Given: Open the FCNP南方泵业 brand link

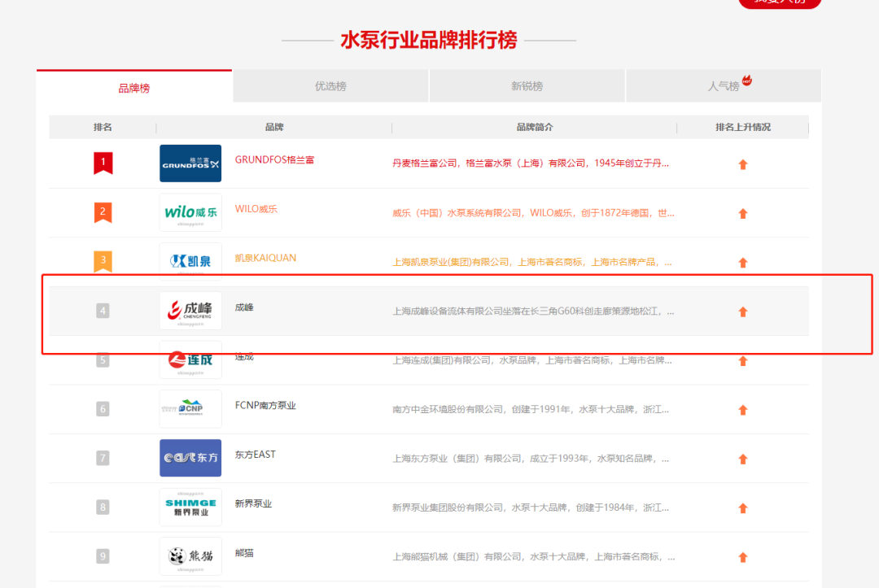Looking at the screenshot, I should 265,406.
